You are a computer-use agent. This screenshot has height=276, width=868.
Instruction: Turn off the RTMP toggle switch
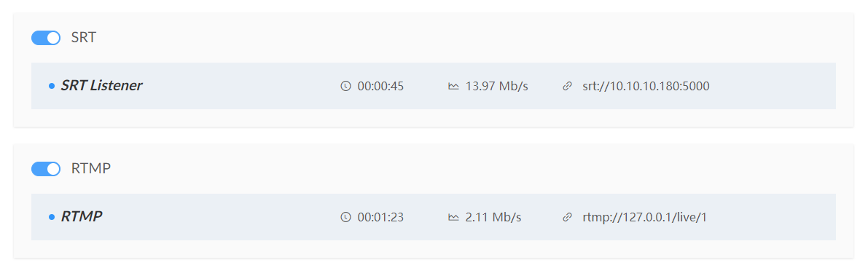[x=45, y=169]
